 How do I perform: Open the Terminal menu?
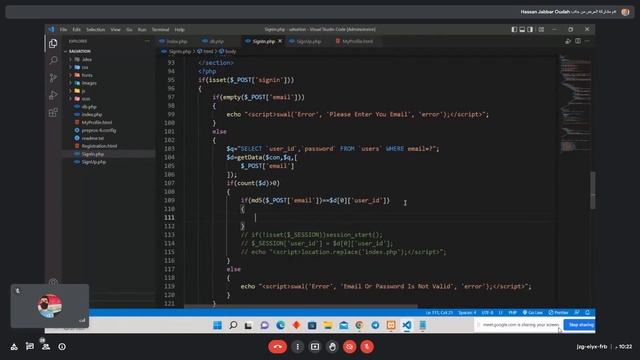[160, 30]
